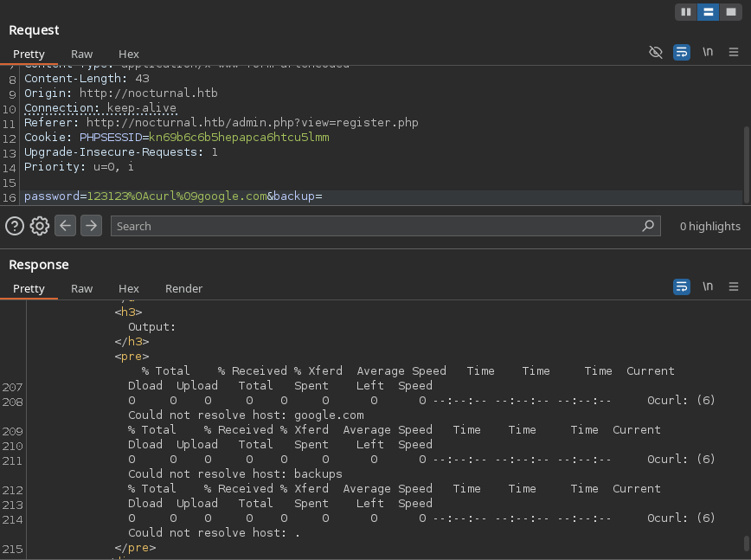
Task: Go to next search match
Action: 91,226
